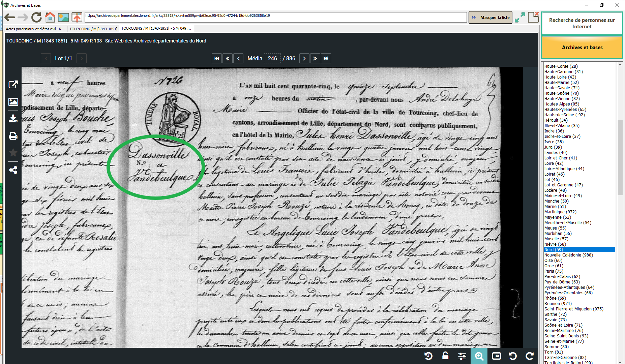Click the picture icon in the toolbar
This screenshot has height=364, width=625.
(63, 17)
